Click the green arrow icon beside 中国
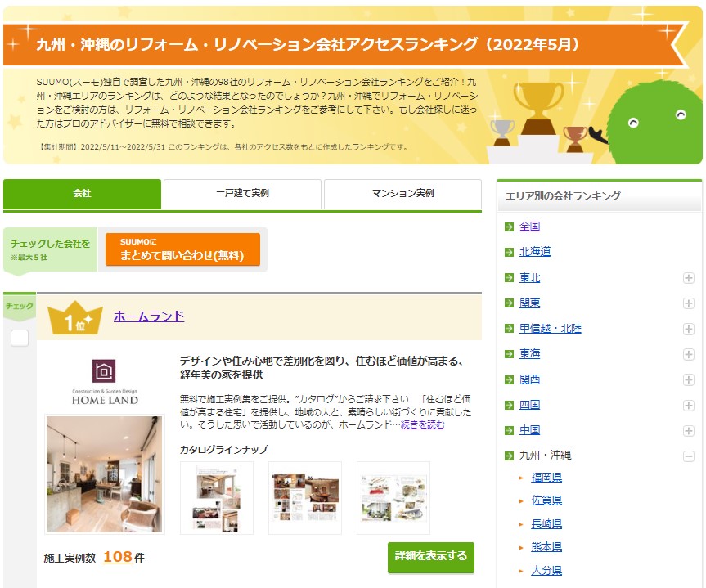Screen dimensions: 706x588 pyautogui.click(x=509, y=430)
